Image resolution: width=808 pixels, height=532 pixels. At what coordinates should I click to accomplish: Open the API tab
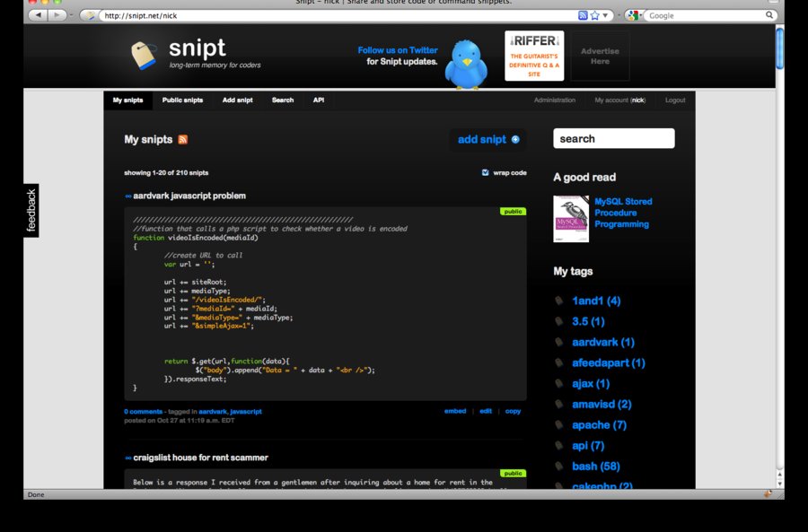coord(318,100)
